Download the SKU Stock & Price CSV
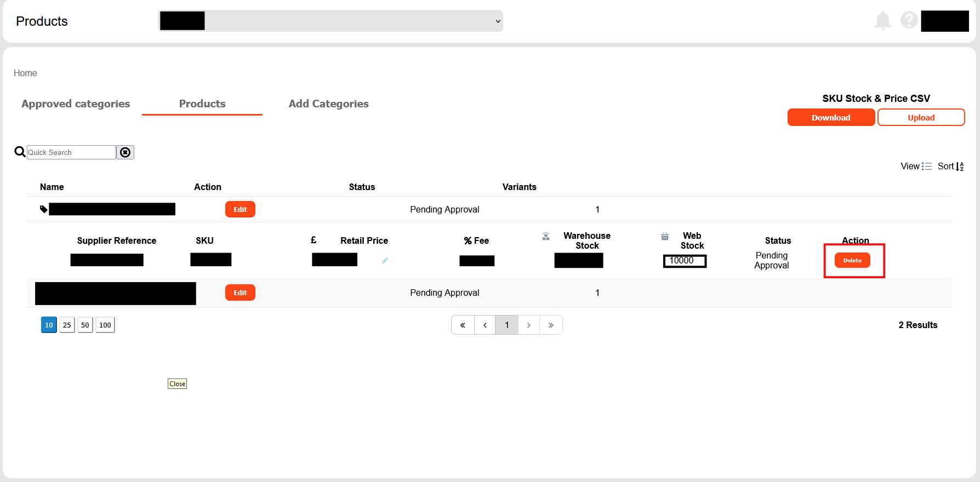 pyautogui.click(x=831, y=117)
